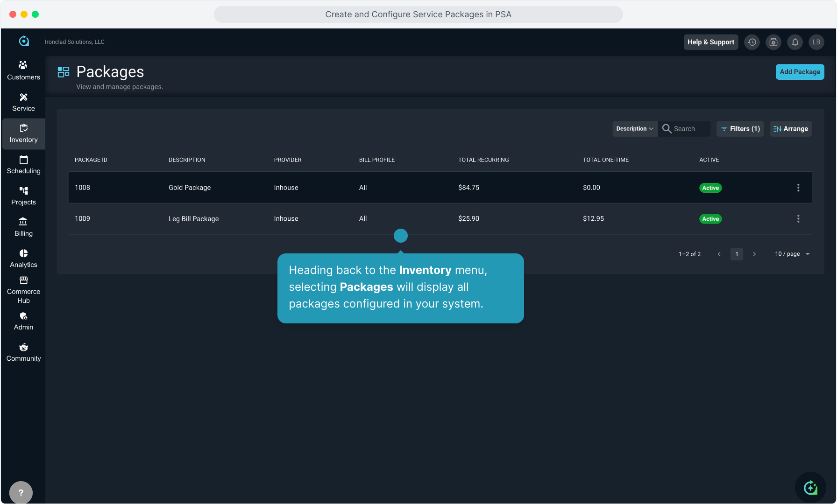The height and width of the screenshot is (504, 837).
Task: Expand the 10 / page size dropdown
Action: pos(792,254)
